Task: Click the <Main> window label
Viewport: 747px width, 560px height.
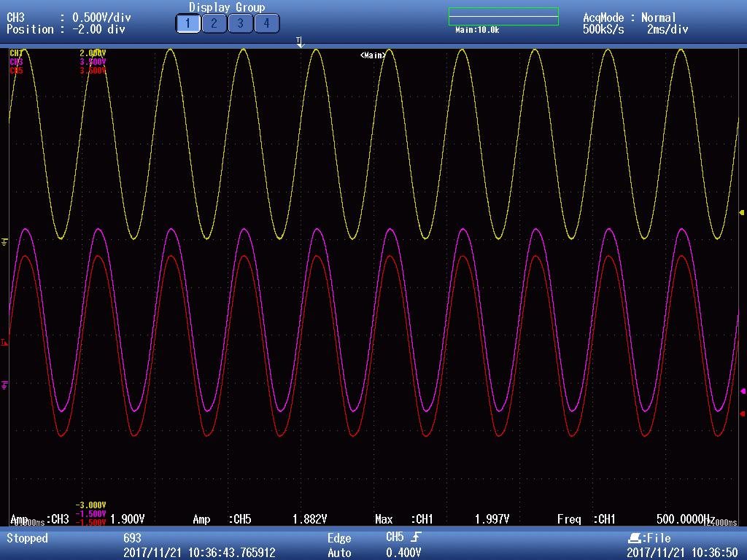Action: coord(373,55)
